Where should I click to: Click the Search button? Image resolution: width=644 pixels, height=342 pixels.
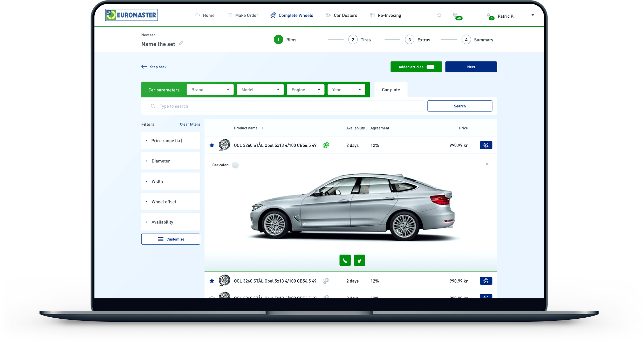460,106
